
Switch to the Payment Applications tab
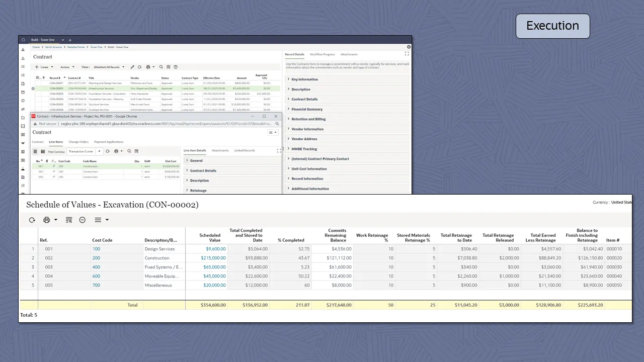pyautogui.click(x=109, y=142)
